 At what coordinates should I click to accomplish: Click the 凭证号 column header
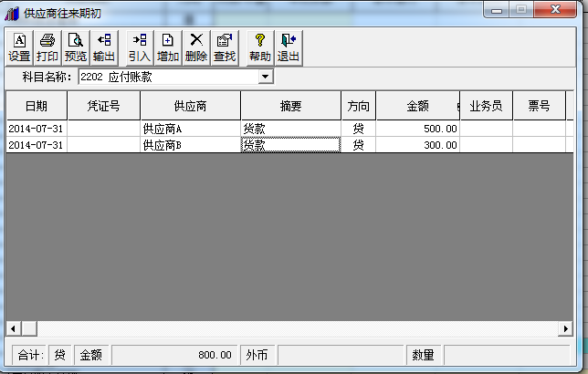(103, 106)
